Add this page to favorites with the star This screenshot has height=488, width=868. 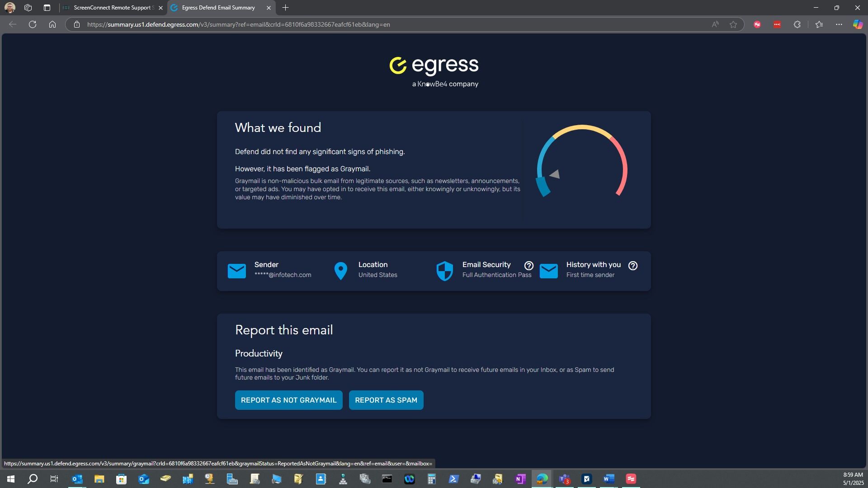coord(733,24)
